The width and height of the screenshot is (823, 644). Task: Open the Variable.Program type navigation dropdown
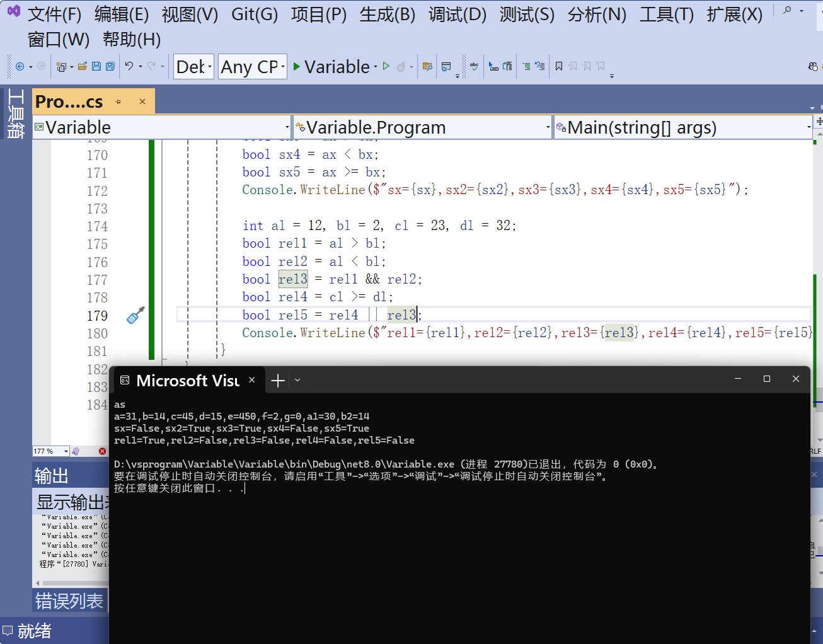coord(422,127)
